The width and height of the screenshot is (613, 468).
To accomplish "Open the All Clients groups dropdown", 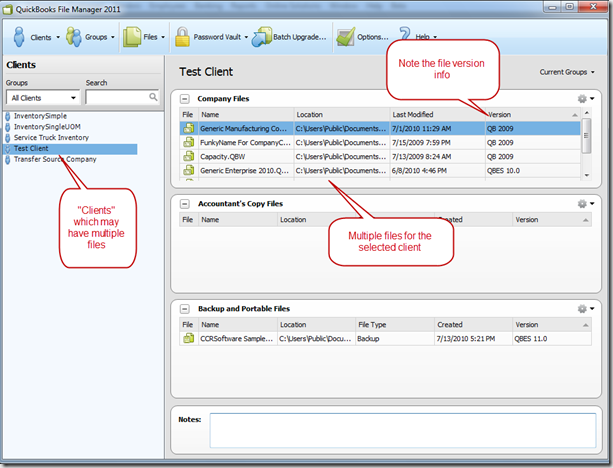I will point(43,98).
